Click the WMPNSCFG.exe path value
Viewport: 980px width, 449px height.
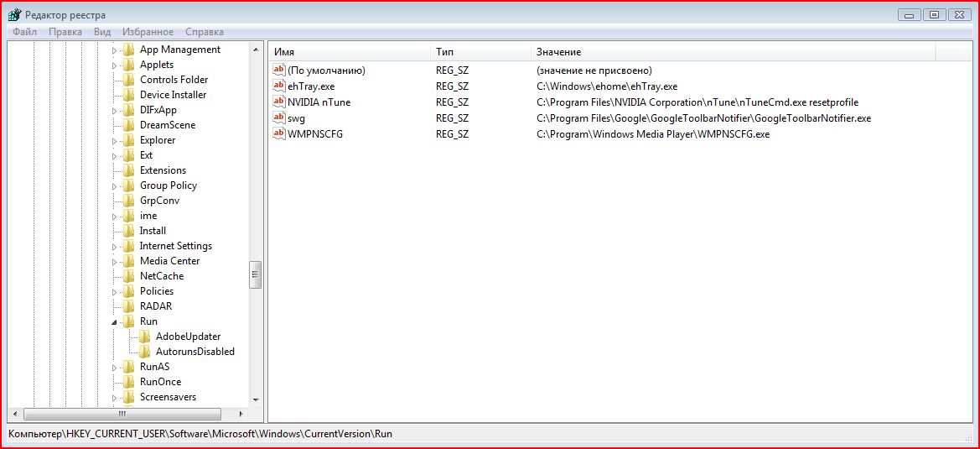click(652, 133)
